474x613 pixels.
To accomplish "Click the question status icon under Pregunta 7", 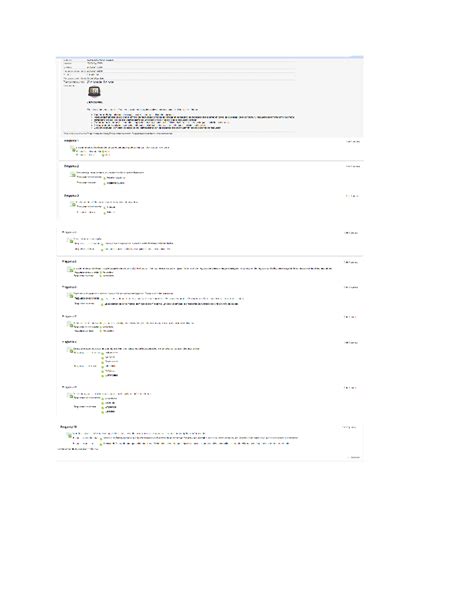I will [70, 324].
